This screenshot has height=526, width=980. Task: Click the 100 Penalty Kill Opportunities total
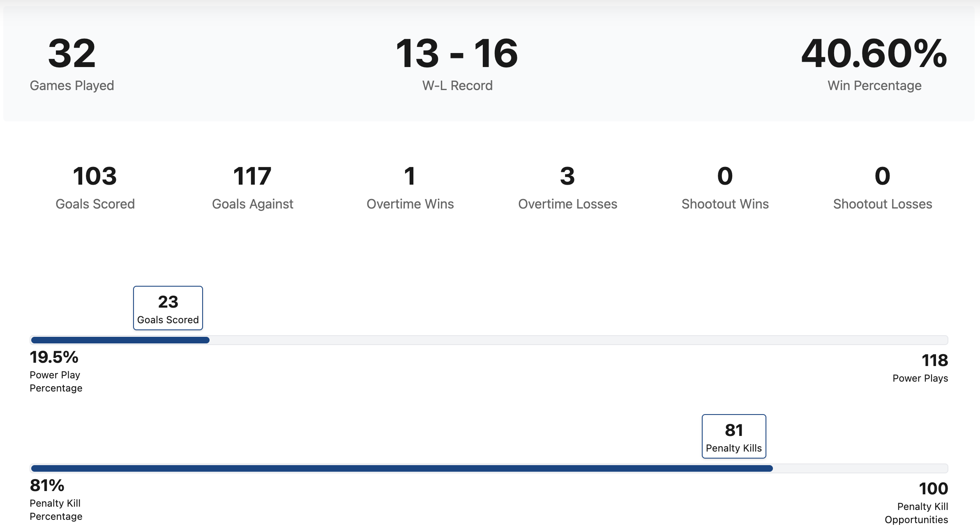pyautogui.click(x=933, y=489)
